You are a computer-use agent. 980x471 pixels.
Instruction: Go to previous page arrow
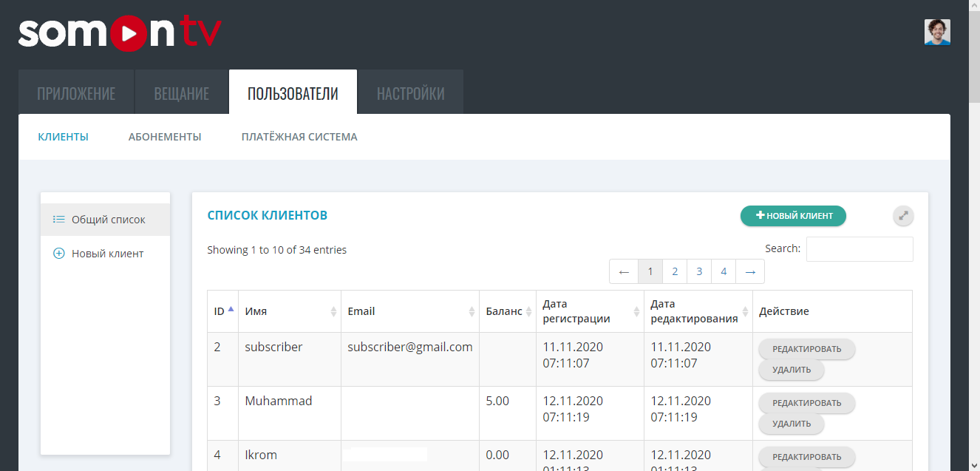click(624, 272)
